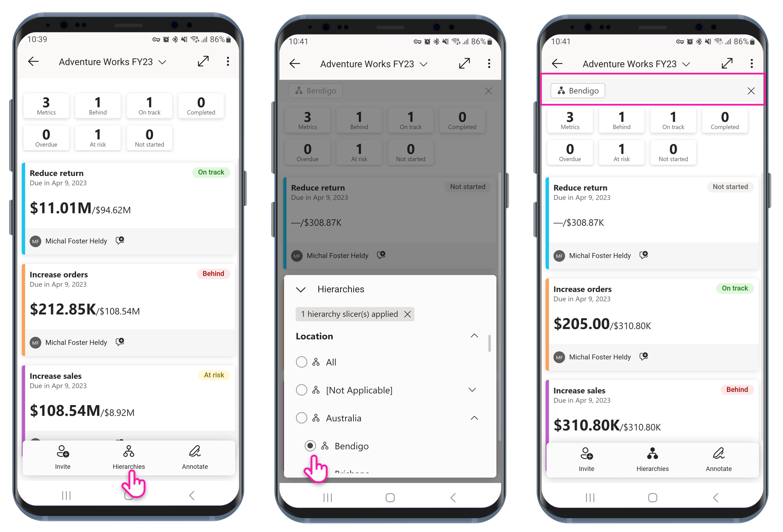Close the Bendigo filter chip with X

(751, 90)
